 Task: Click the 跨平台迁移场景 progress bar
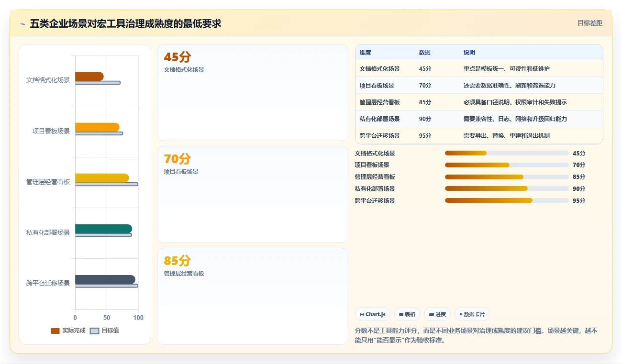pos(507,200)
